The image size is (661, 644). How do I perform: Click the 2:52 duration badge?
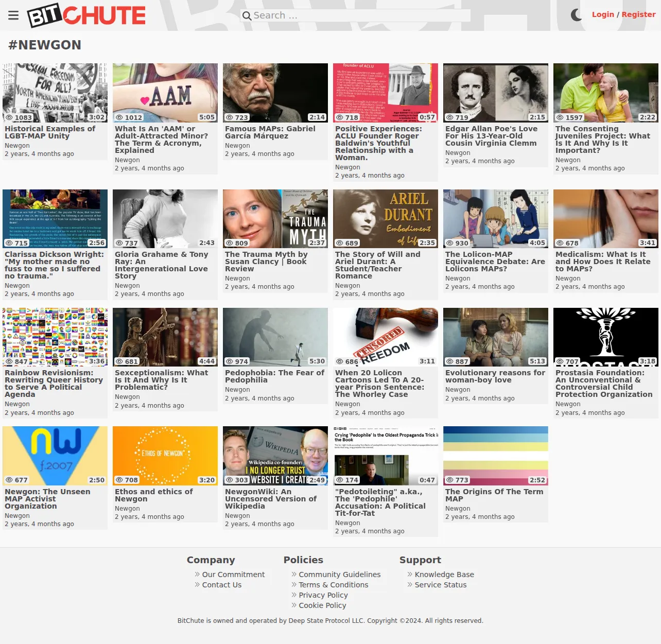537,480
